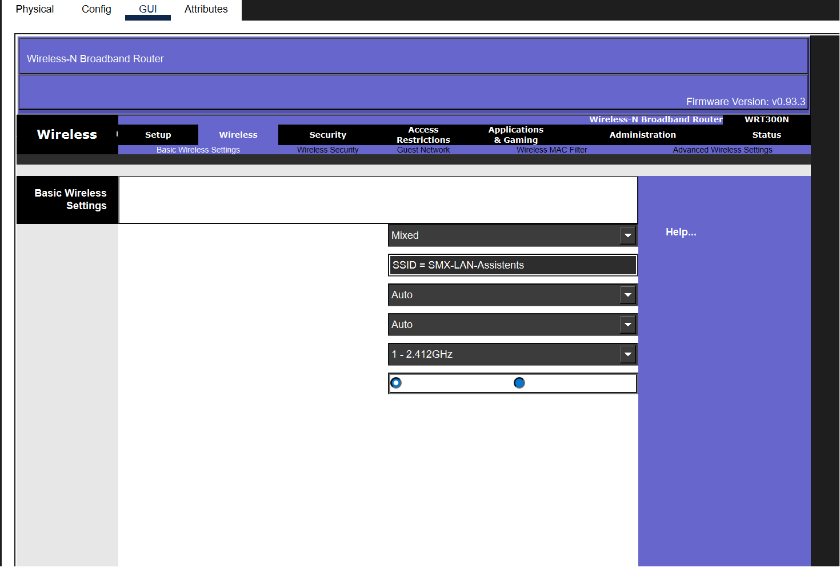Viewport: 840px width, 567px height.
Task: Open the Status menu
Action: pyautogui.click(x=767, y=135)
